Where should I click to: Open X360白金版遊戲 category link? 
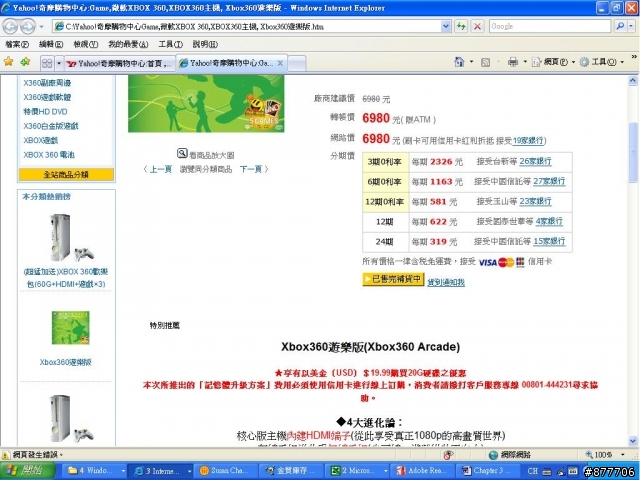51,126
